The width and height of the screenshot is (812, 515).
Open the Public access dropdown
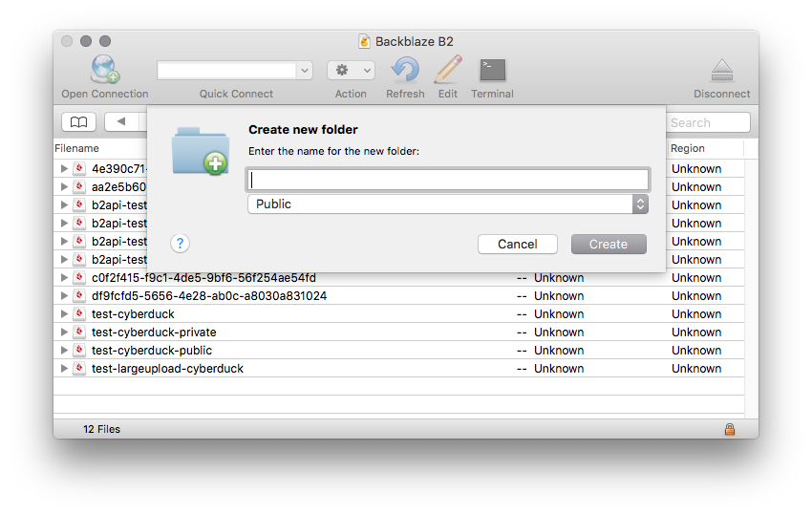[448, 204]
